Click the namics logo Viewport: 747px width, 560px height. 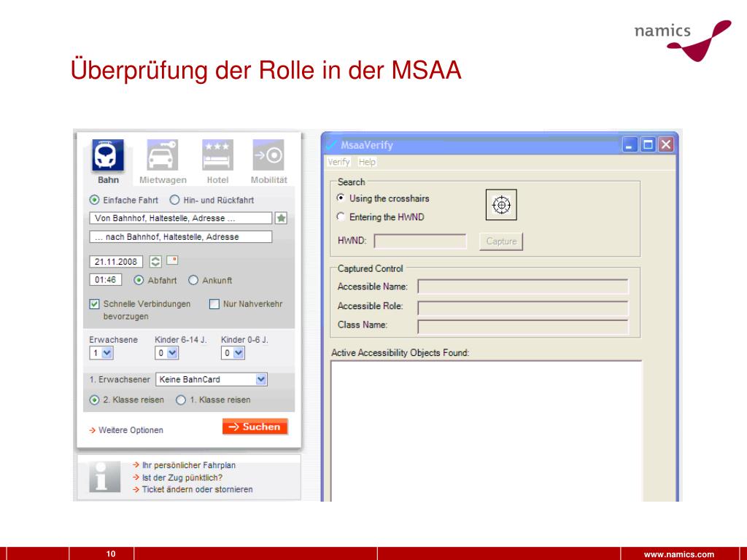tap(682, 40)
